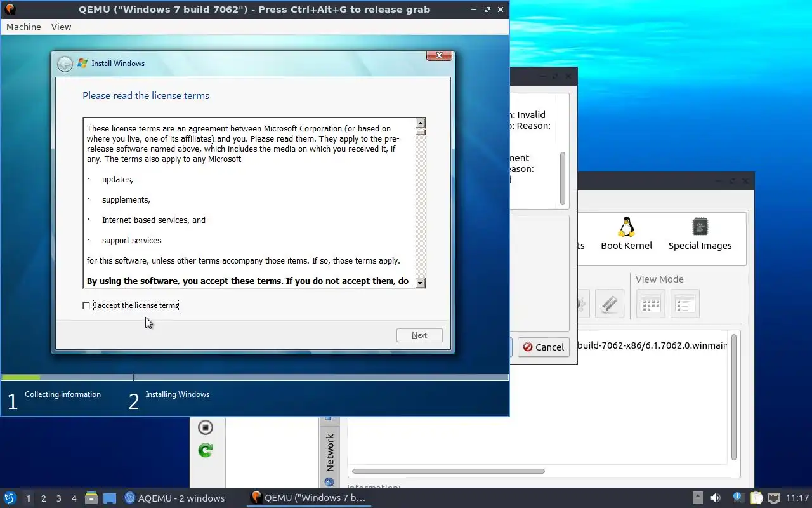Screen dimensions: 812x508
Task: Click the 'Installing Windows' setup step label
Action: (x=177, y=394)
